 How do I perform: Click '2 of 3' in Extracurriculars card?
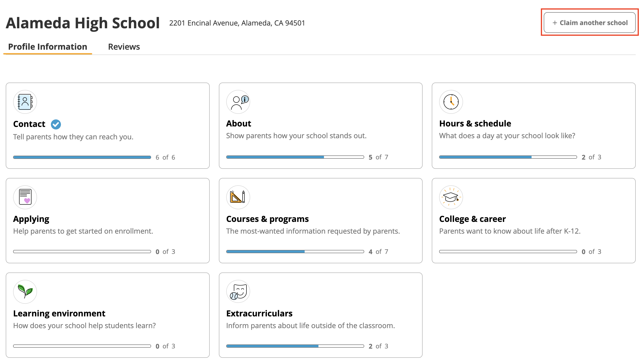(x=378, y=346)
